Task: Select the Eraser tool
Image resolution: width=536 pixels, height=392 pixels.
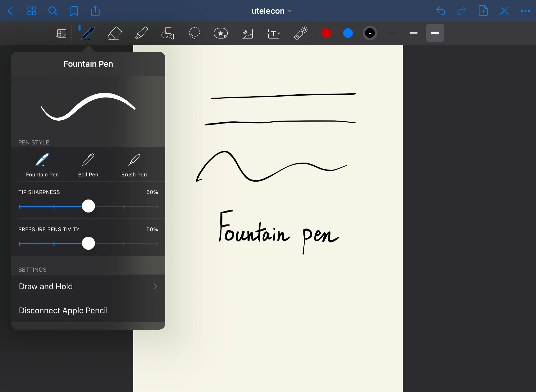Action: click(114, 33)
